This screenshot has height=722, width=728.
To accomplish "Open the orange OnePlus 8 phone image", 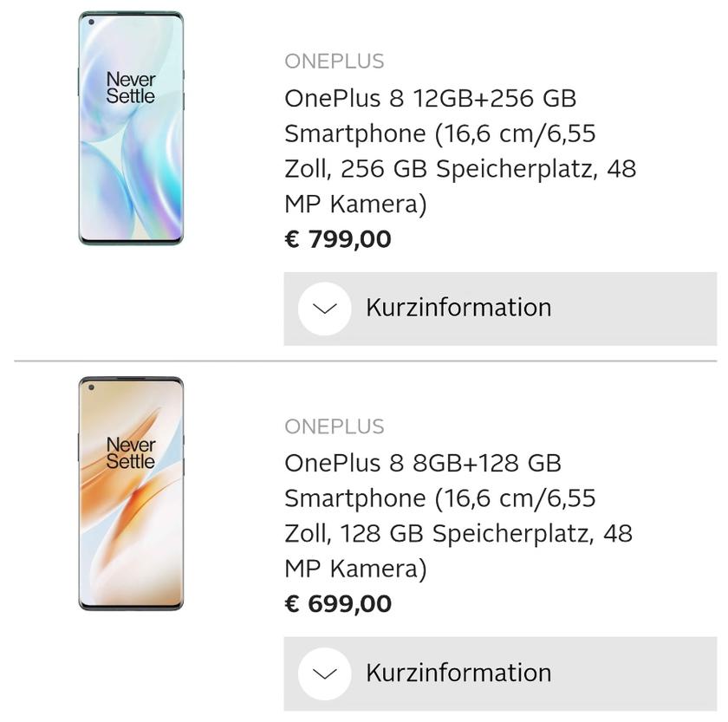I will click(x=131, y=493).
